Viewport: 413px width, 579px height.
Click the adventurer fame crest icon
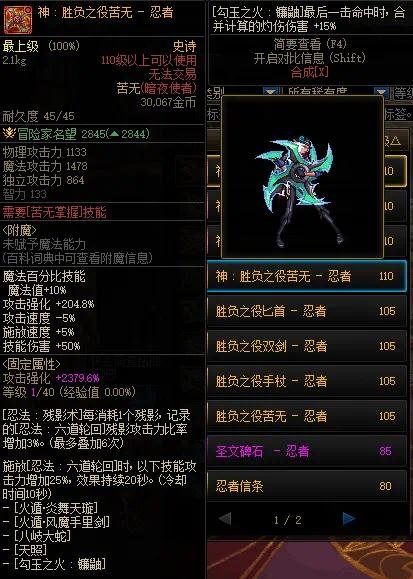point(9,133)
